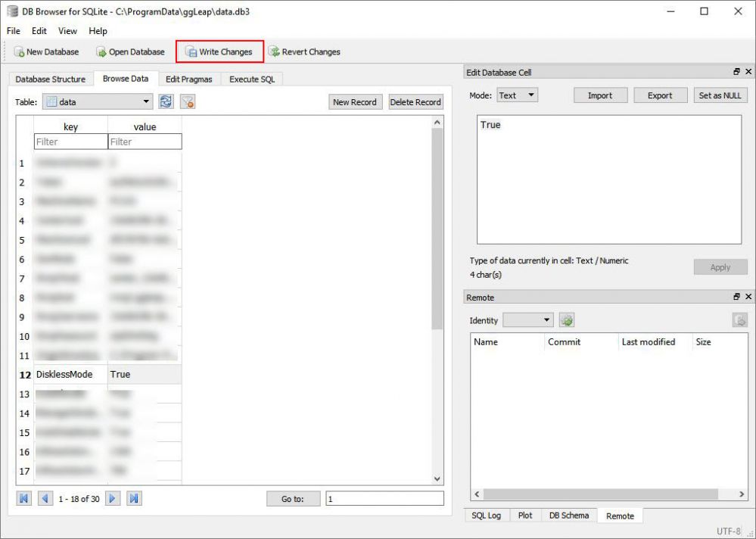Click the Apply button

(x=720, y=267)
